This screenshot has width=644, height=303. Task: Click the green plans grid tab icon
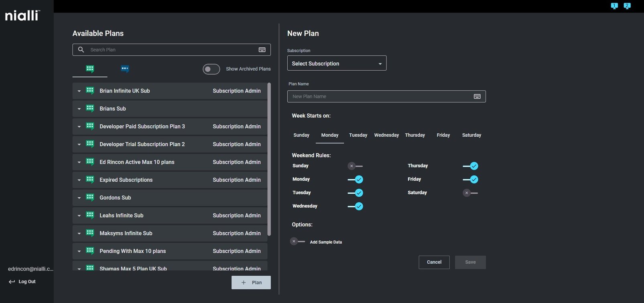(90, 69)
